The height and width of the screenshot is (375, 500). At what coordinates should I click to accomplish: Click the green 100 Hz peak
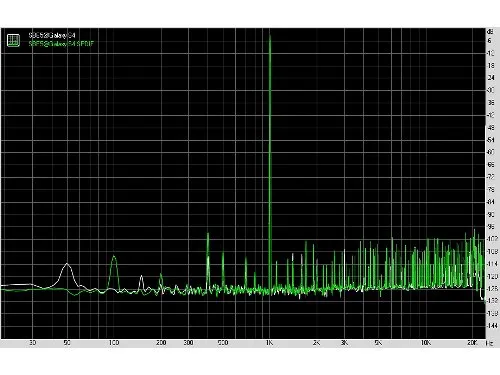pos(114,256)
